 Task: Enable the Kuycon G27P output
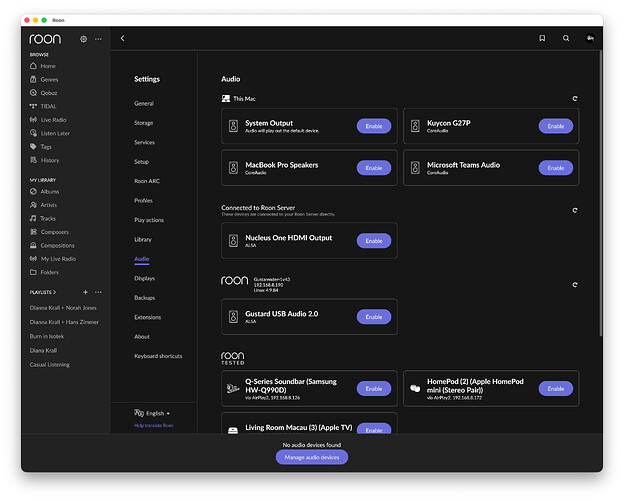(x=556, y=126)
